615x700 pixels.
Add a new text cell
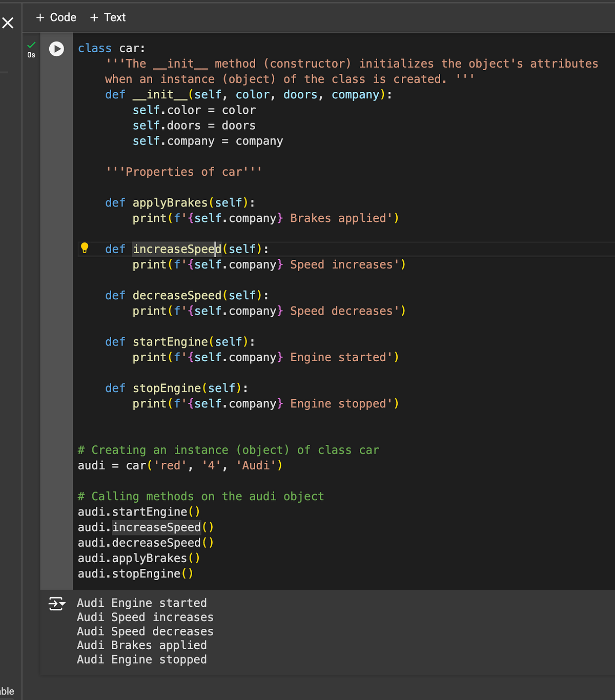(108, 17)
